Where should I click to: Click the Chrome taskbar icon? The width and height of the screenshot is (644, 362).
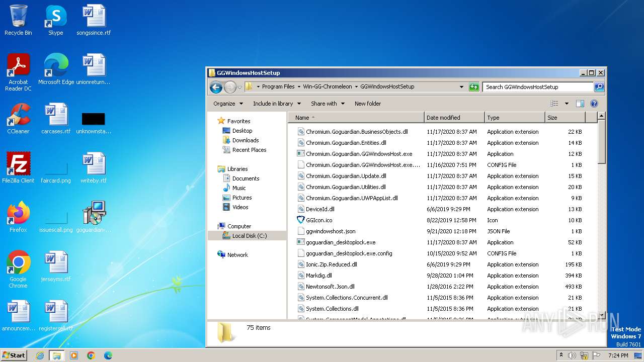coord(91,355)
